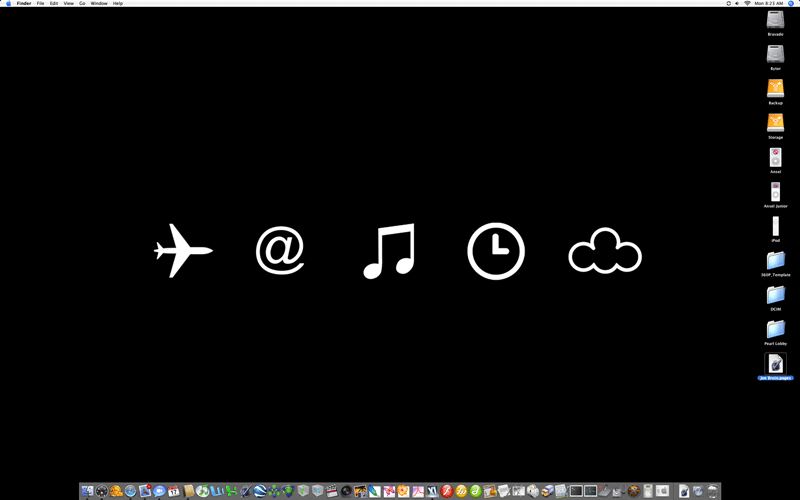
Task: Launch the Dashboard gauge icon in Dock
Action: (x=102, y=491)
